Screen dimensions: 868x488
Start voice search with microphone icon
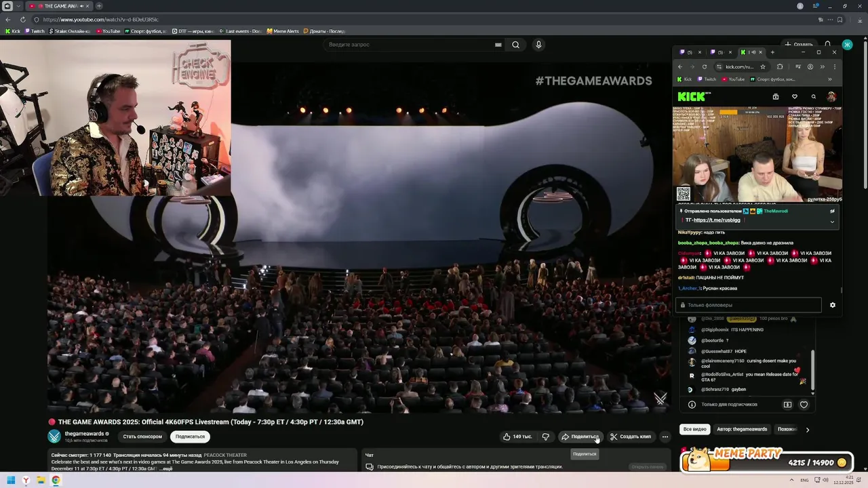[x=538, y=45]
